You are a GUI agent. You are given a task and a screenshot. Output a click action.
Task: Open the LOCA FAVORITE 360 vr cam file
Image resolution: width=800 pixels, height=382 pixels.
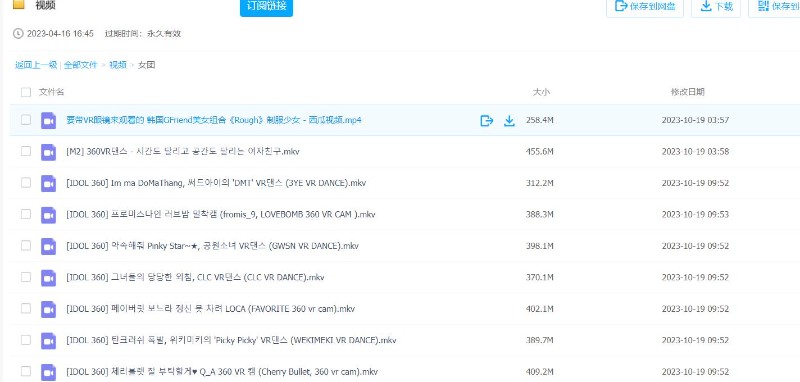point(210,309)
